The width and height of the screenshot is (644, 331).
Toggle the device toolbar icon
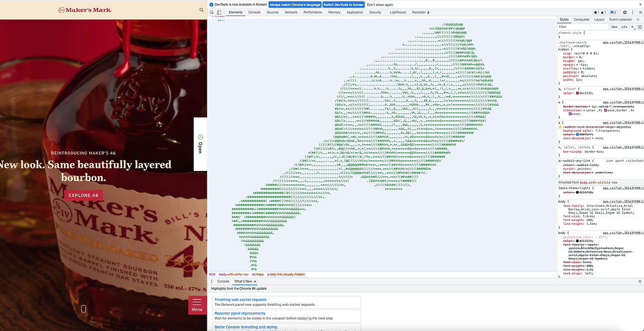pos(219,12)
